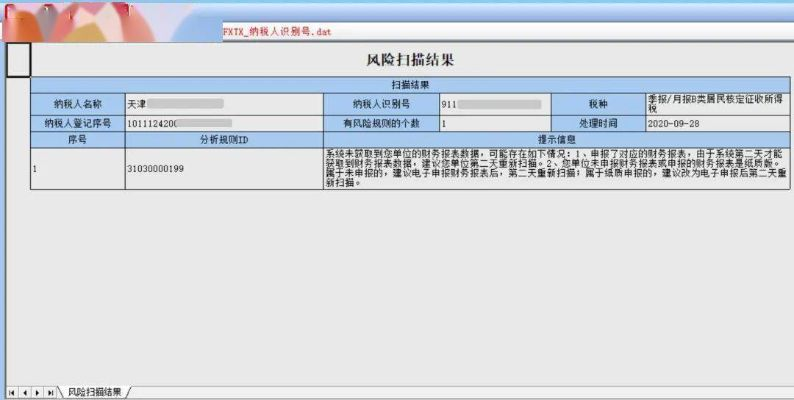Select the taxpayer name cell starting 天津
This screenshot has width=794, height=400.
point(224,104)
